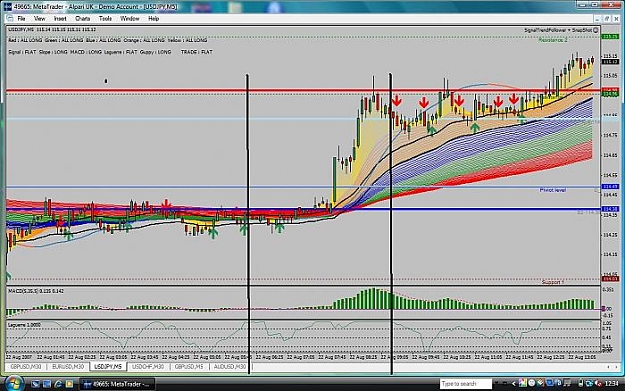Screen dimensions: 625x391
Task: Click the yellow quick launch icon
Action: point(69,384)
